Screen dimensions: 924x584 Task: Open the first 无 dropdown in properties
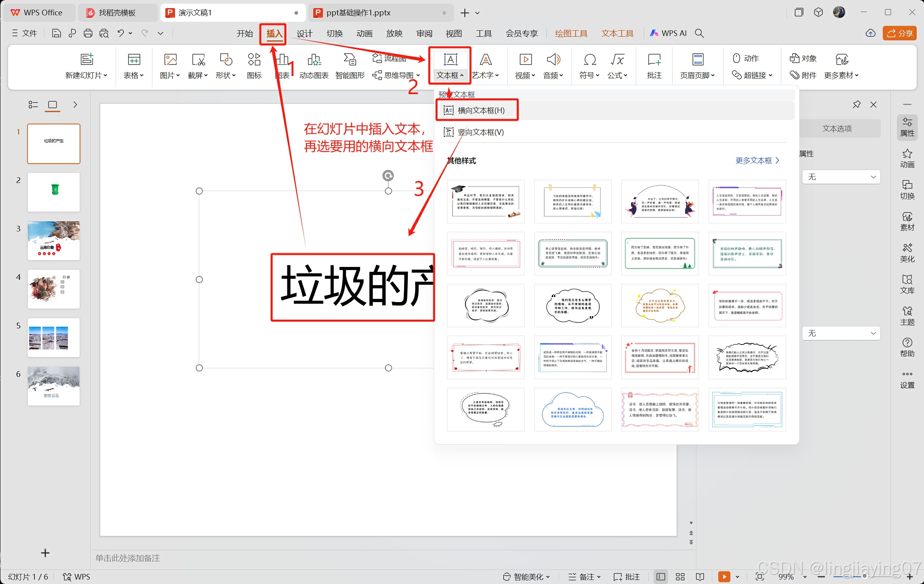[841, 177]
